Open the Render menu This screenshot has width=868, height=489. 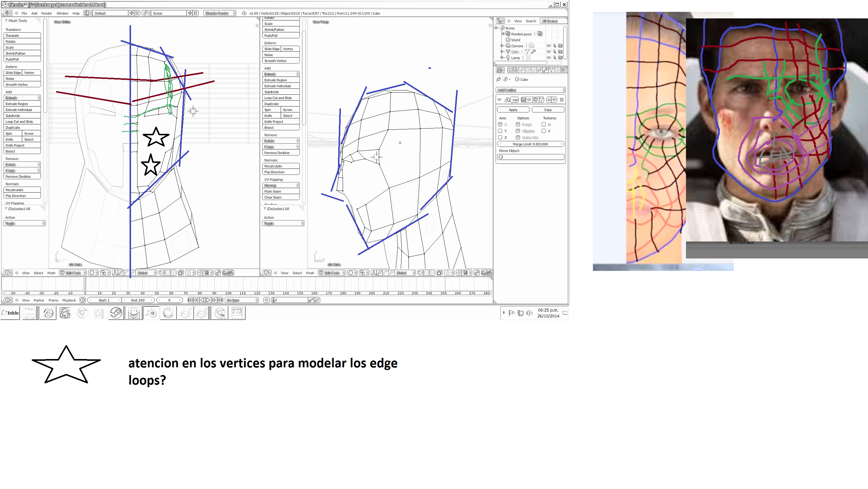(47, 13)
